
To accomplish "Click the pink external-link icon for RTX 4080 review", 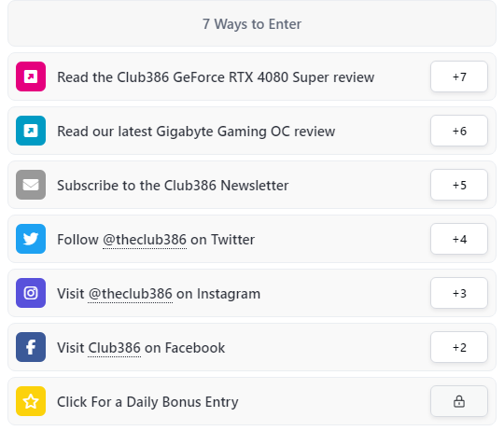I will point(31,76).
